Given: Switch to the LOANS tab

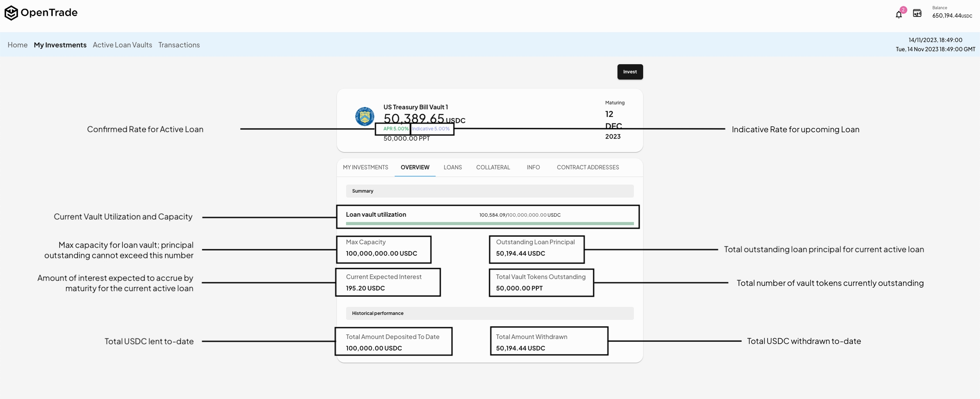Looking at the screenshot, I should point(453,167).
